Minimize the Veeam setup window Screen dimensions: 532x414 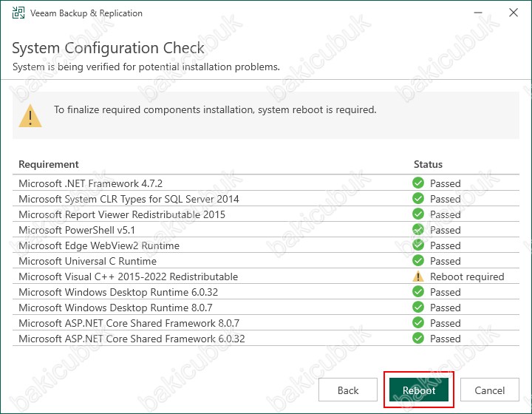click(x=478, y=13)
